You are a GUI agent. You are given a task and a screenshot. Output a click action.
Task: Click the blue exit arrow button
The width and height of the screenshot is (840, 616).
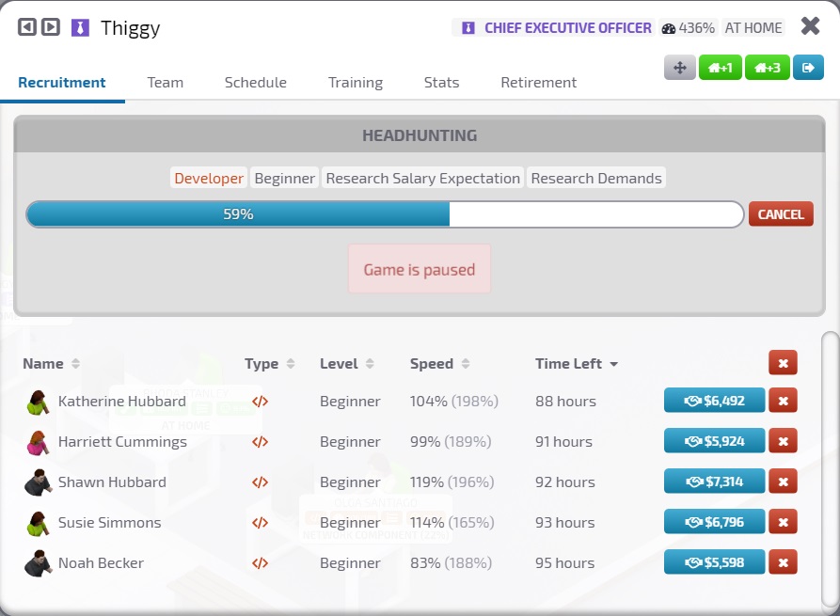click(808, 68)
